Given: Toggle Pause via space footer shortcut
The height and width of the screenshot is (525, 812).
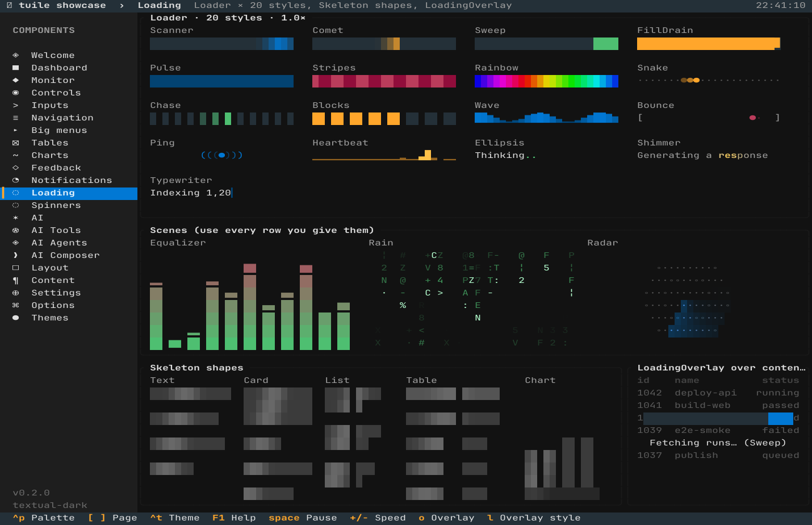Looking at the screenshot, I should click(303, 518).
